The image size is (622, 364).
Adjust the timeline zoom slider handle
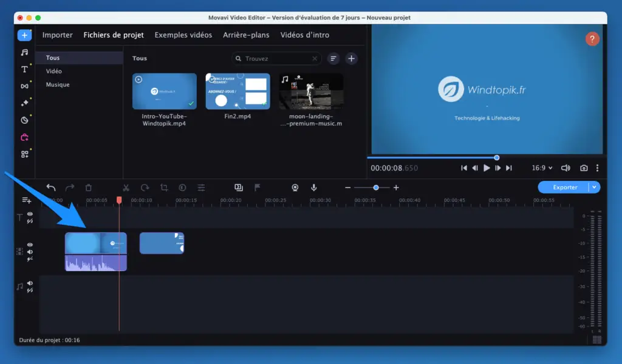pyautogui.click(x=376, y=187)
